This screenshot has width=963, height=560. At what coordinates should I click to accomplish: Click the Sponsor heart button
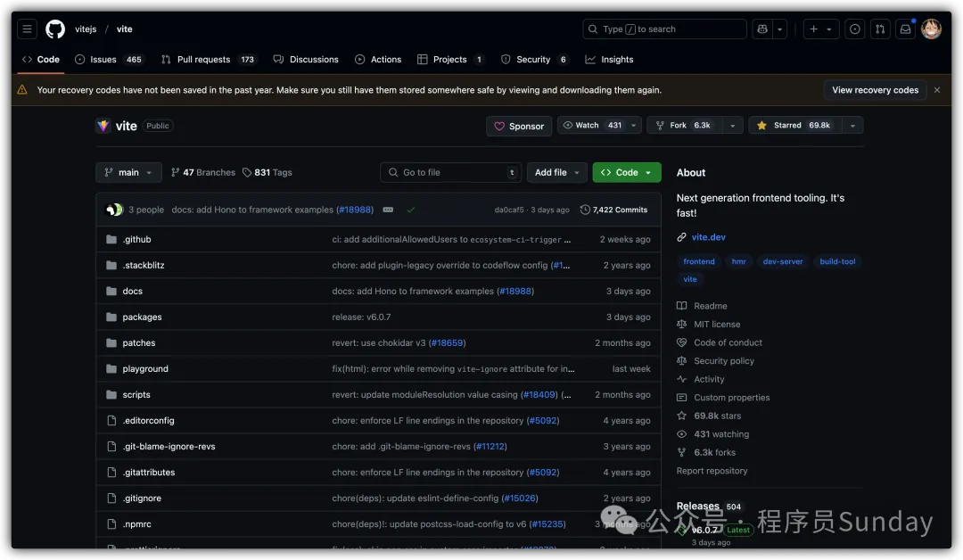519,127
